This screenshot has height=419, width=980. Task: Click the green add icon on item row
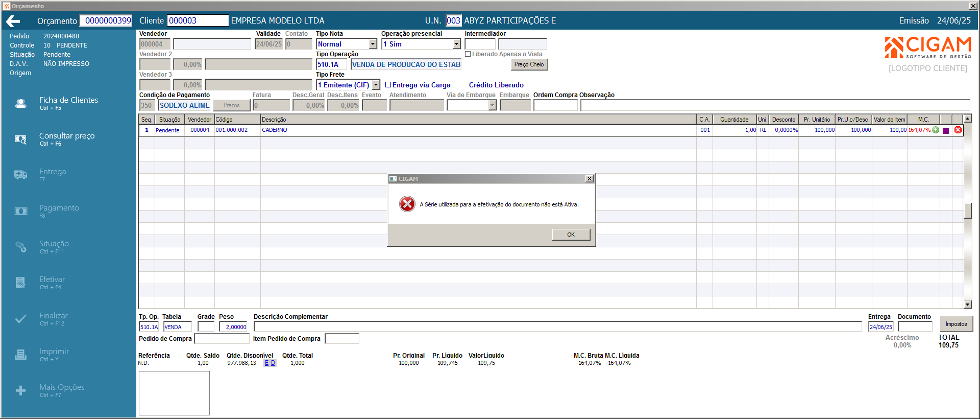(x=936, y=130)
